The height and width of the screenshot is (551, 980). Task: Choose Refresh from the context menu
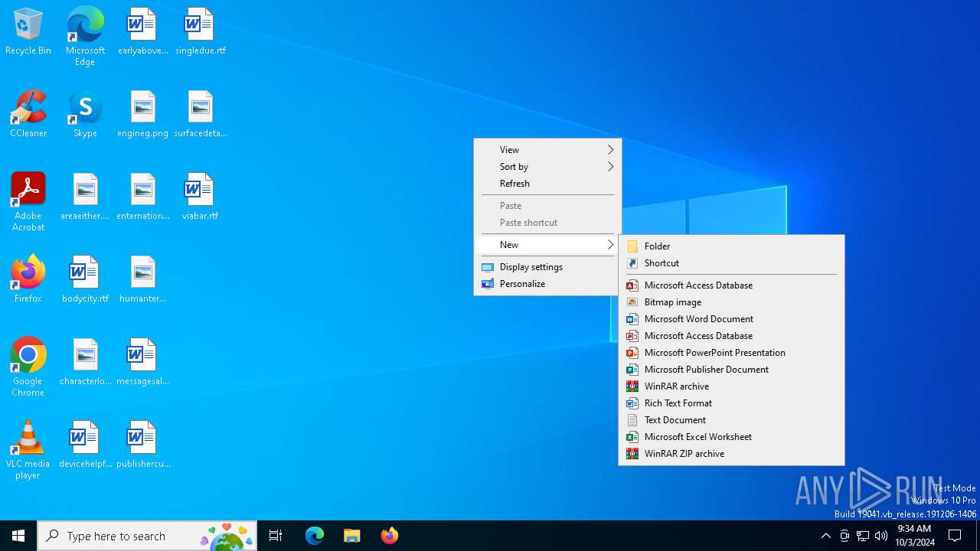[547, 184]
